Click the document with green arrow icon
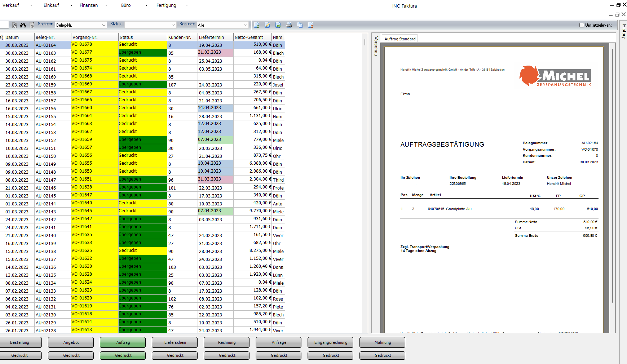Image resolution: width=627 pixels, height=364 pixels. pos(278,25)
